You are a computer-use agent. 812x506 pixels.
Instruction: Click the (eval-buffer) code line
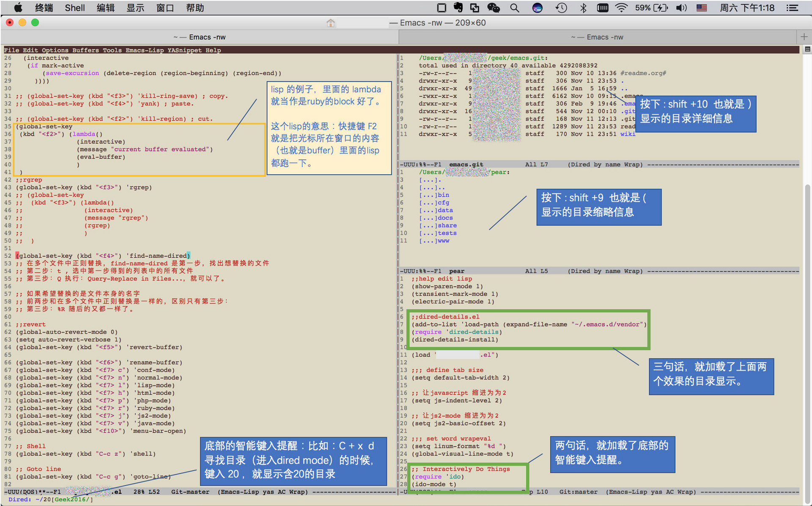(101, 157)
